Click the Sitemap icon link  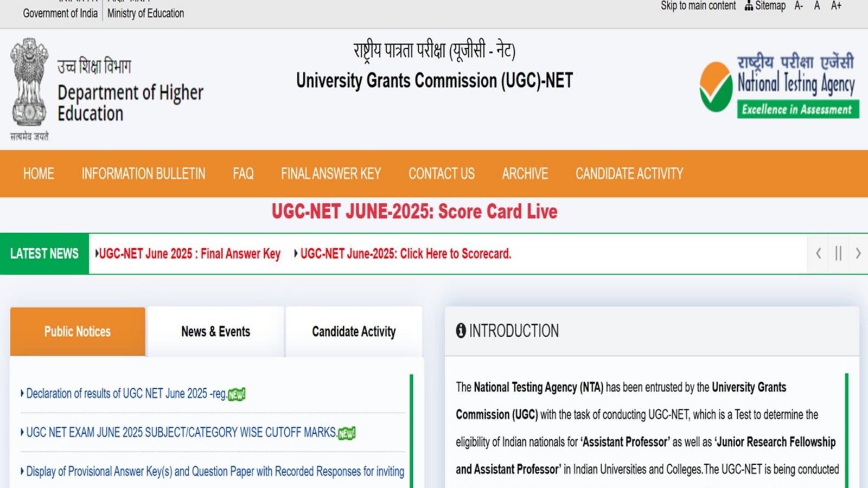tap(765, 6)
